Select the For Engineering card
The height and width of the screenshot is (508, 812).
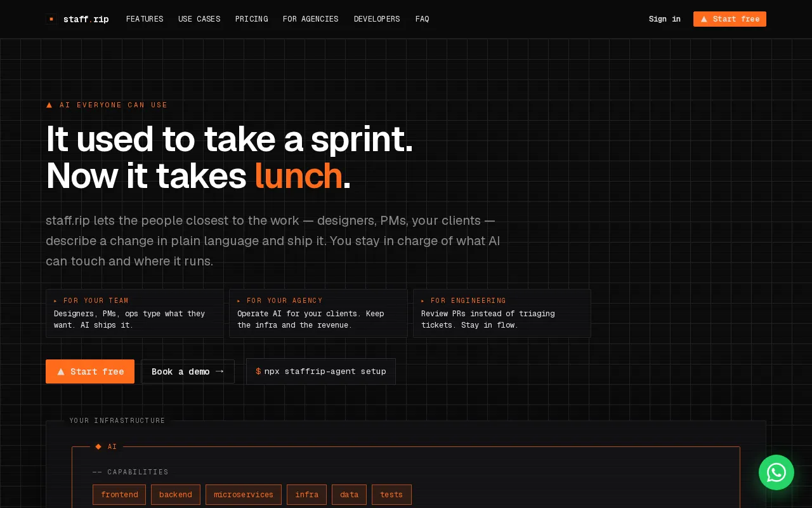(502, 313)
